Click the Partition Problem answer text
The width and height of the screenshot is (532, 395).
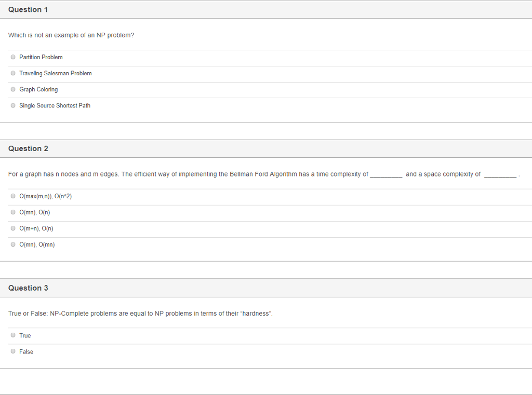pyautogui.click(x=41, y=57)
